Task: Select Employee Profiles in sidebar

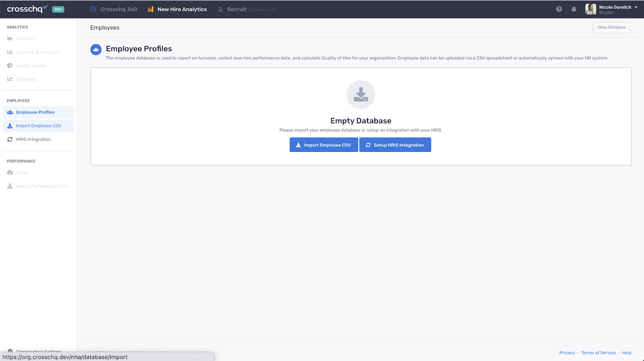Action: pyautogui.click(x=38, y=112)
